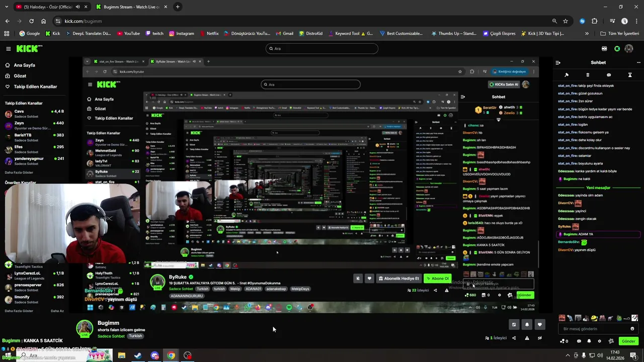Toggle stream notification bell under video
Image resolution: width=644 pixels, height=362 pixels.
(527, 325)
